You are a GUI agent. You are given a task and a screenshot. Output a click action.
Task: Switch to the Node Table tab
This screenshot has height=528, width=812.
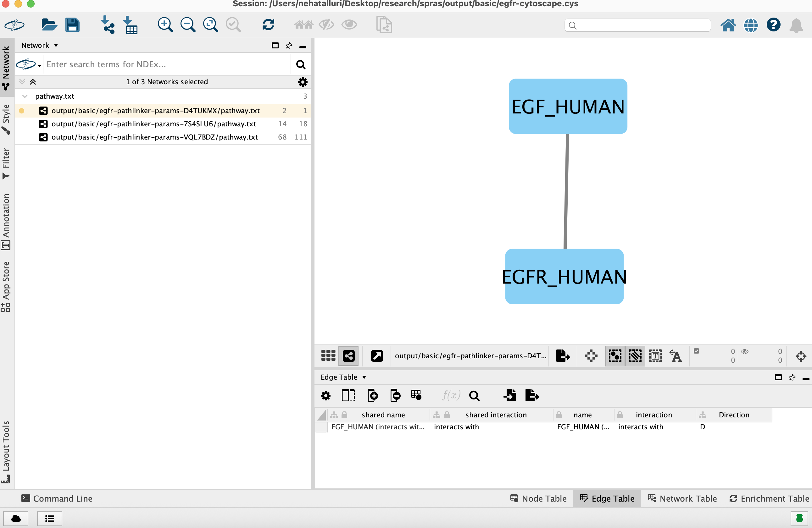point(538,498)
